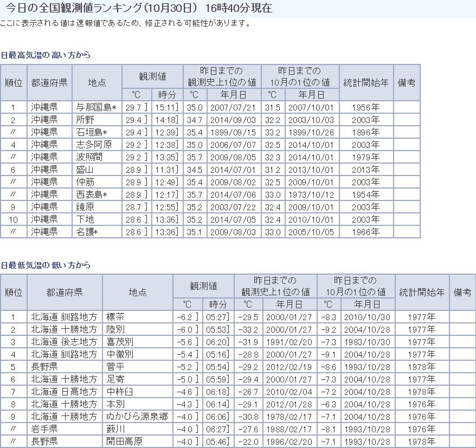Select the 波照間 station cell
Screen dimensions: 476x448
click(97, 157)
